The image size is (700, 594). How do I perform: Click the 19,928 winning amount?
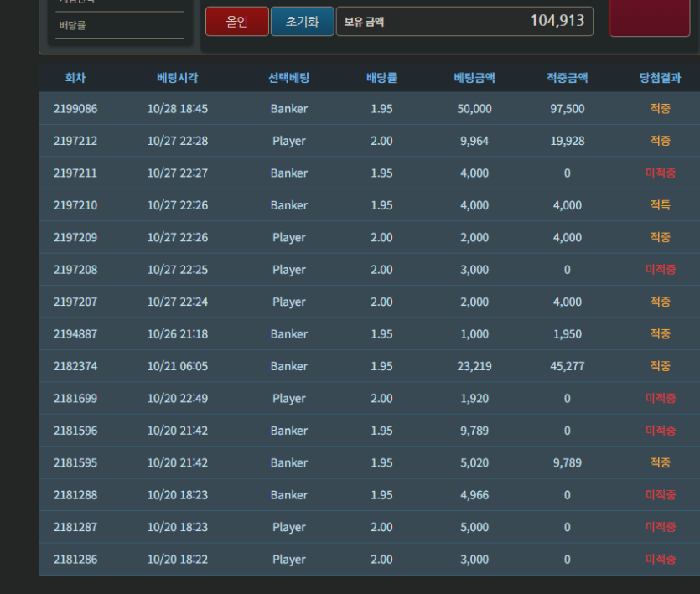tap(568, 141)
